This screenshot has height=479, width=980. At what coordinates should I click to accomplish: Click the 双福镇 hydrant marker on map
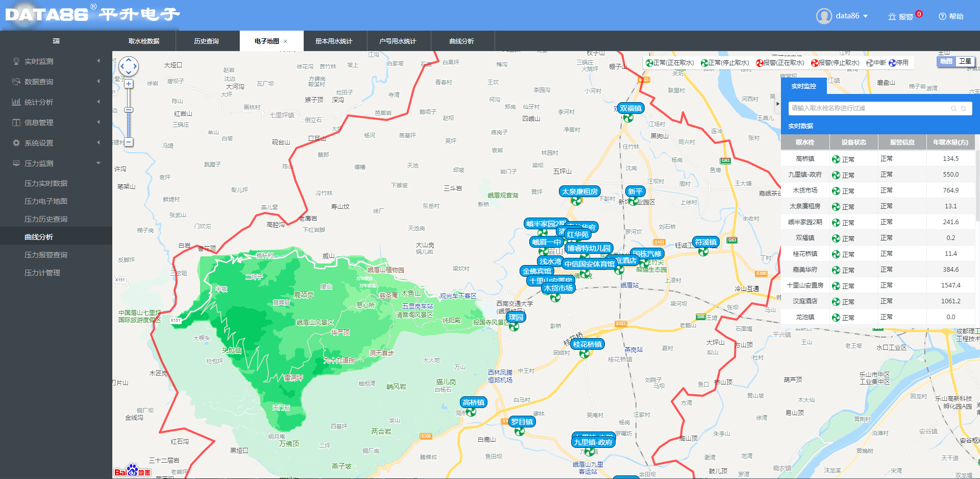tap(628, 118)
